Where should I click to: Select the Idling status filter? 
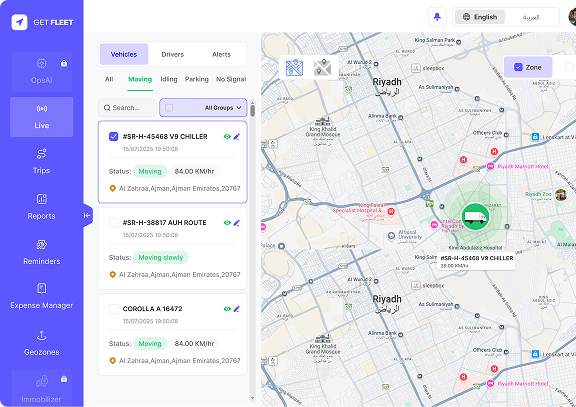click(x=169, y=79)
